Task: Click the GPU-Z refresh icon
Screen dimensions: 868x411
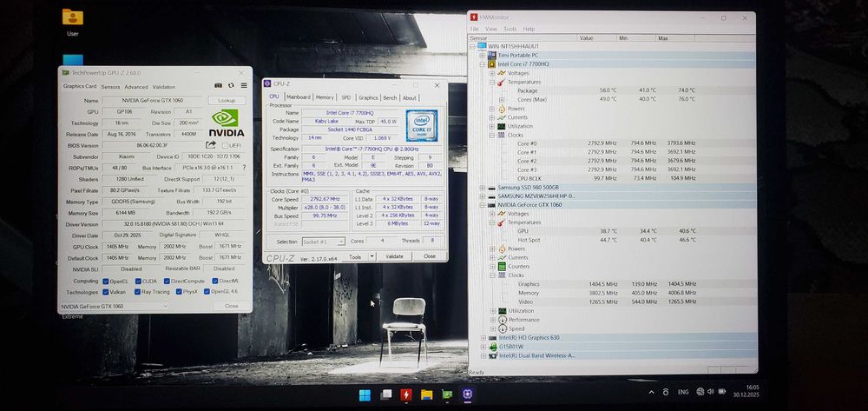Action: (231, 86)
